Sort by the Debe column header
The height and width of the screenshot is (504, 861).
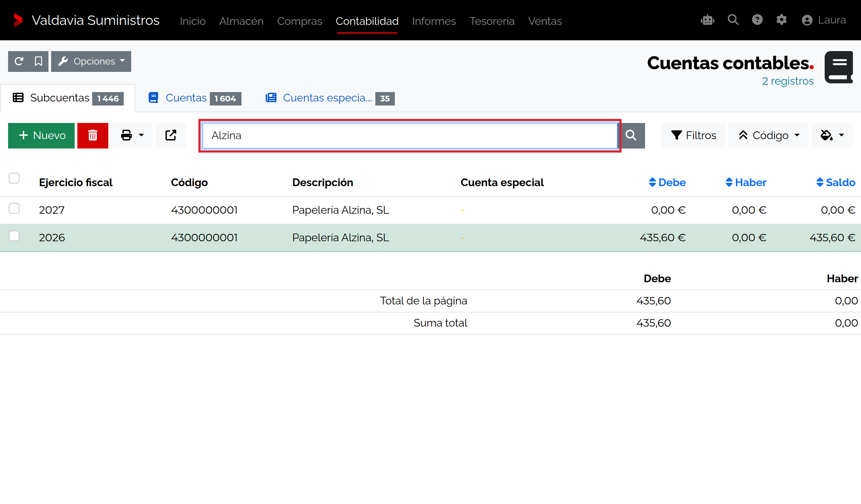click(667, 182)
